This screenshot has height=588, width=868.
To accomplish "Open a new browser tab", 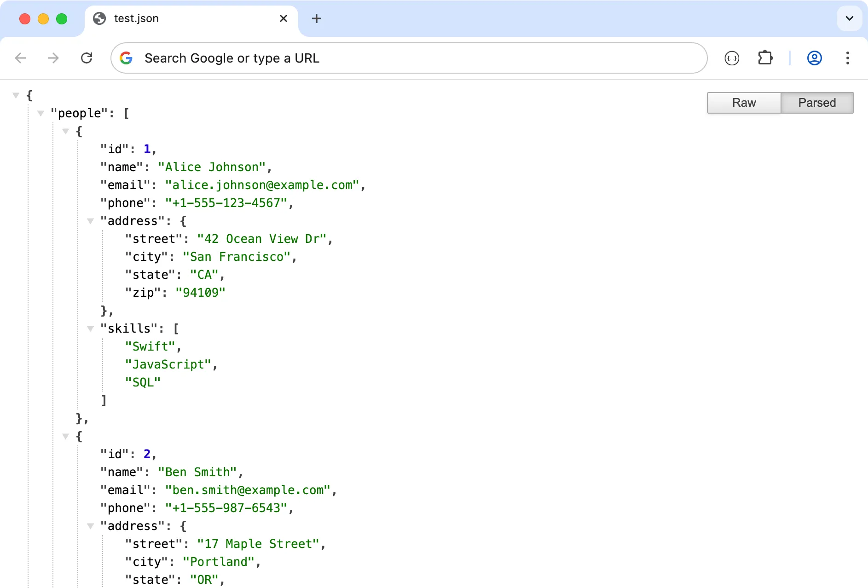I will click(x=316, y=18).
